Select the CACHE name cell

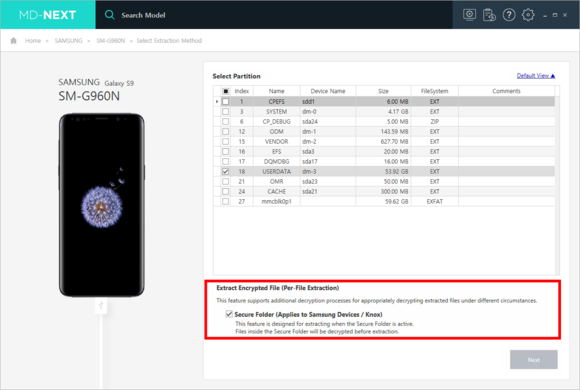[276, 191]
